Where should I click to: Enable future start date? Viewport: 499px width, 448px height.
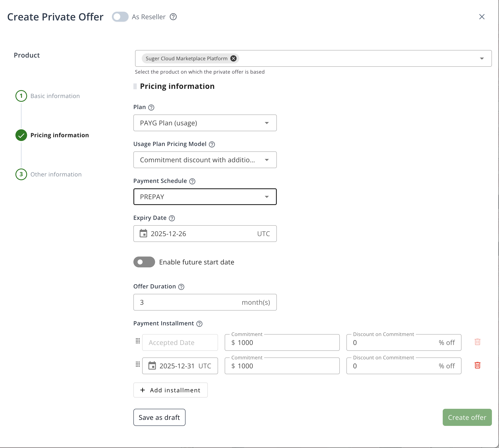(144, 262)
